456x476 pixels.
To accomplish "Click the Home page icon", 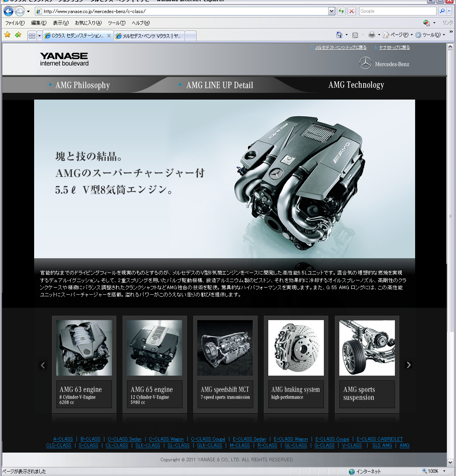I will 339,35.
